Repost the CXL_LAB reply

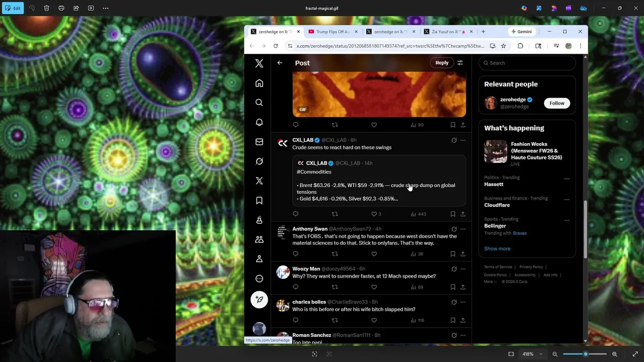pos(335,214)
